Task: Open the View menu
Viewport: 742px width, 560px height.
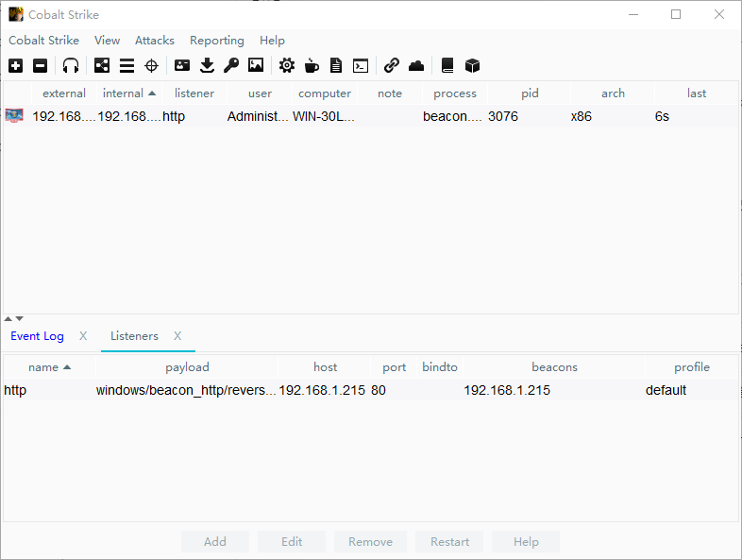Action: [107, 41]
